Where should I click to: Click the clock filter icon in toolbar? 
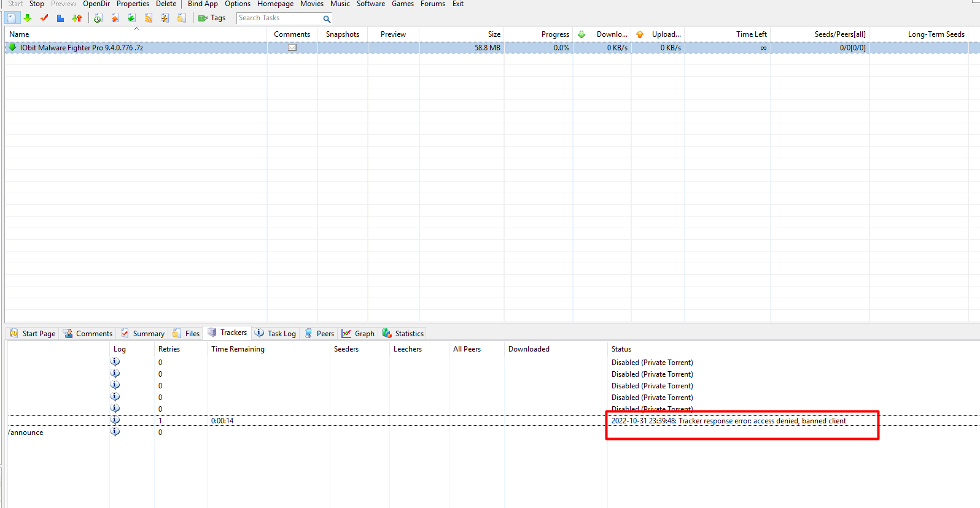98,18
